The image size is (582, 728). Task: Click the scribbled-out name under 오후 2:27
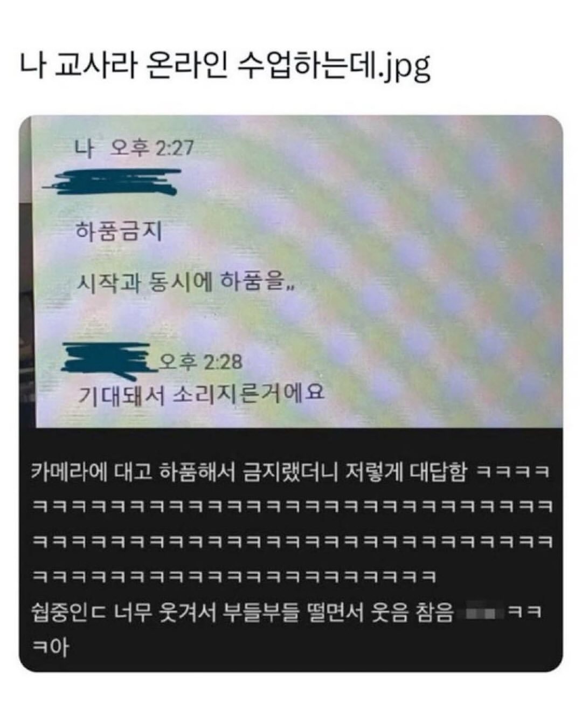point(112,182)
